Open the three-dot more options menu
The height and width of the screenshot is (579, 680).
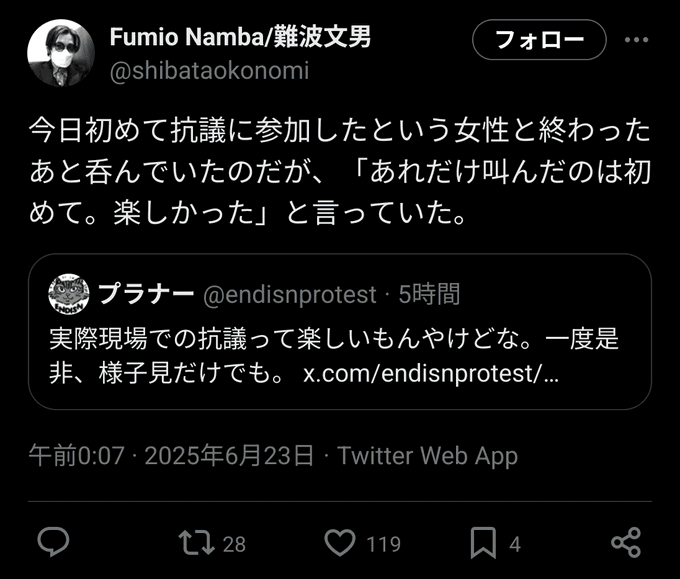[x=636, y=40]
